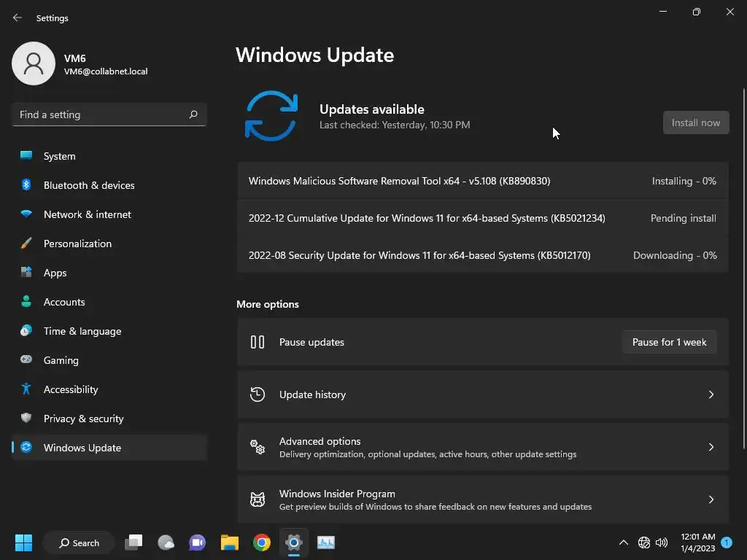Click the VM6 user profile avatar
This screenshot has height=560, width=747.
click(34, 63)
